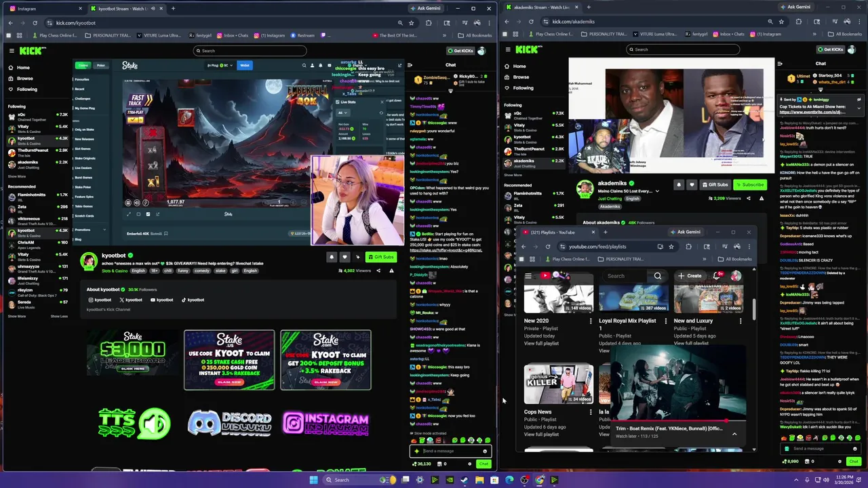Open YouTube notifications bell
The image size is (868, 488).
pos(717,276)
